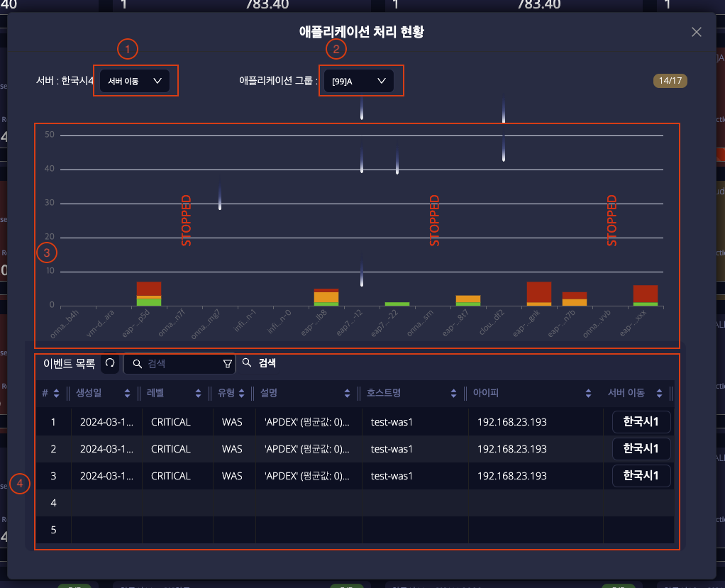Click 한국시1 button in the third row

point(641,476)
